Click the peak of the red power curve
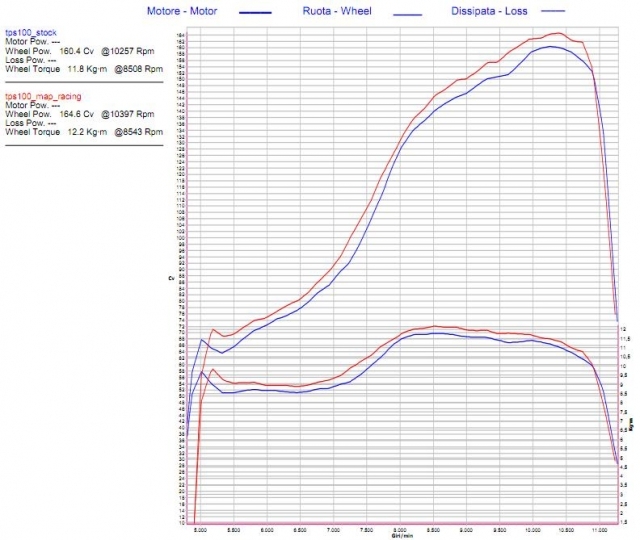640x540 pixels. 559,33
